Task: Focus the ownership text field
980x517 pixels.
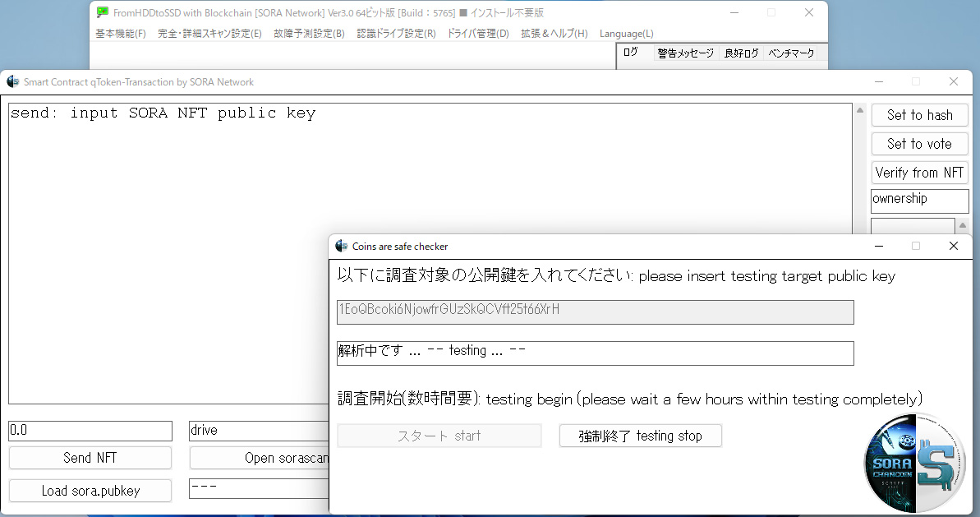Action: 919,201
